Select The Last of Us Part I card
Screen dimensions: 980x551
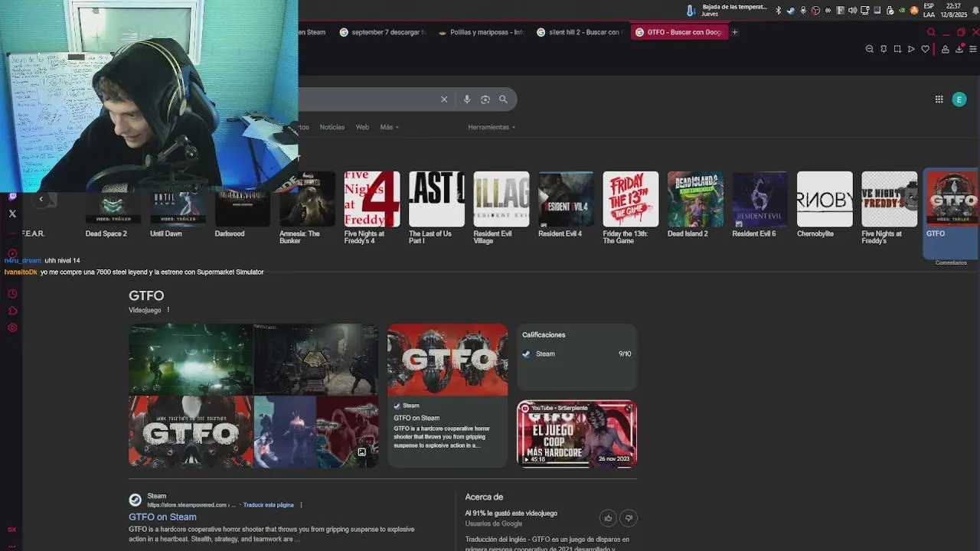[x=436, y=207]
